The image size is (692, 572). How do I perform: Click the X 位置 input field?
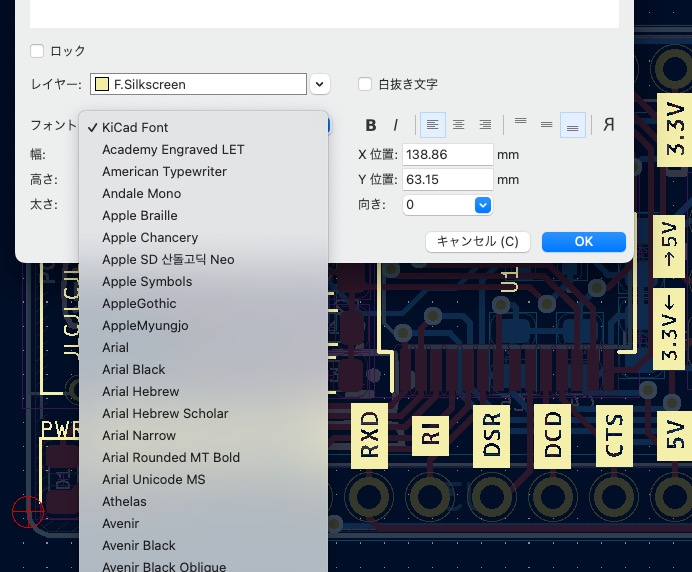click(x=447, y=154)
